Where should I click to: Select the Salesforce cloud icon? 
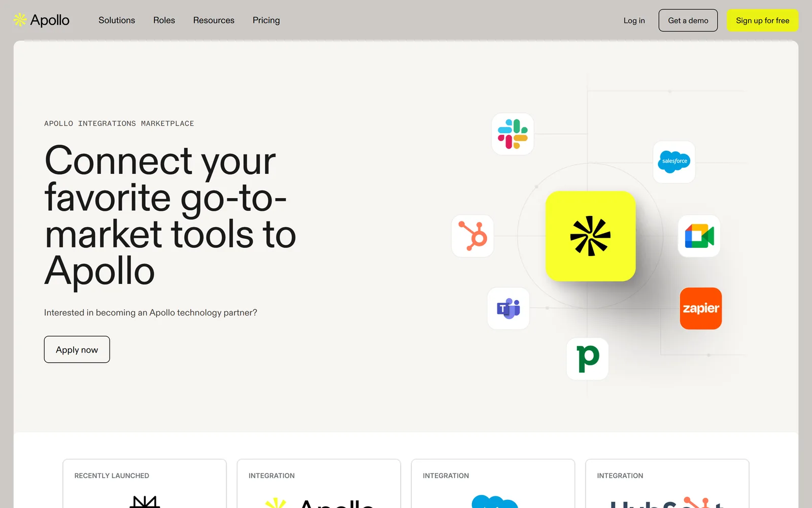coord(674,162)
